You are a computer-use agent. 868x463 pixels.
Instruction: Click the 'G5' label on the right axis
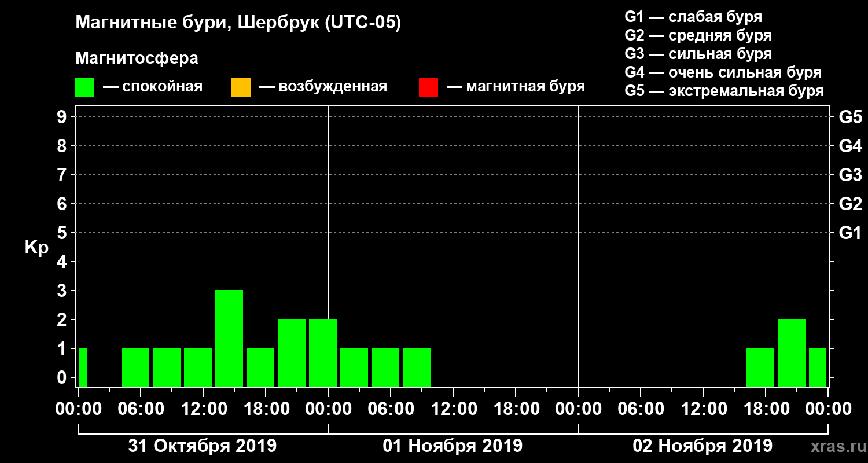point(850,117)
